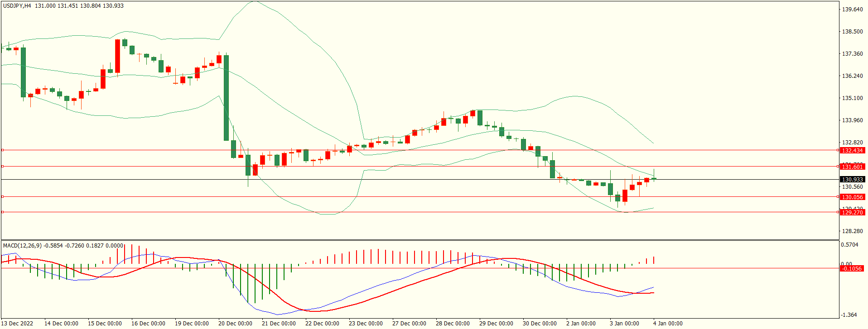This screenshot has height=329, width=868.
Task: Select the 132.434 horizontal line price tag
Action: pos(852,151)
